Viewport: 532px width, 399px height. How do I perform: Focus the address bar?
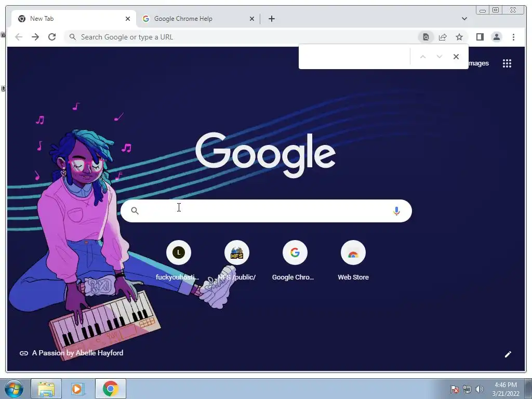click(242, 37)
